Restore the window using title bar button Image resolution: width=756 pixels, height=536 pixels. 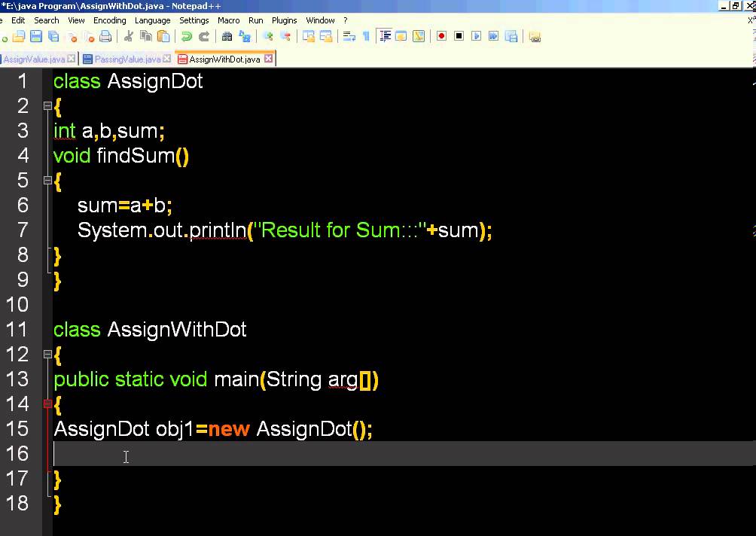(x=736, y=6)
